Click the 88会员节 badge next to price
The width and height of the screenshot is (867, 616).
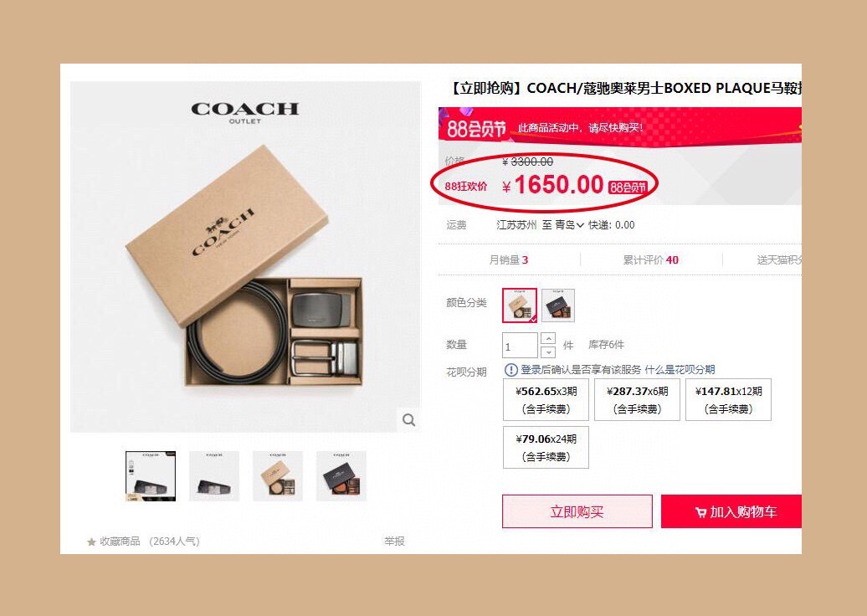pyautogui.click(x=628, y=187)
